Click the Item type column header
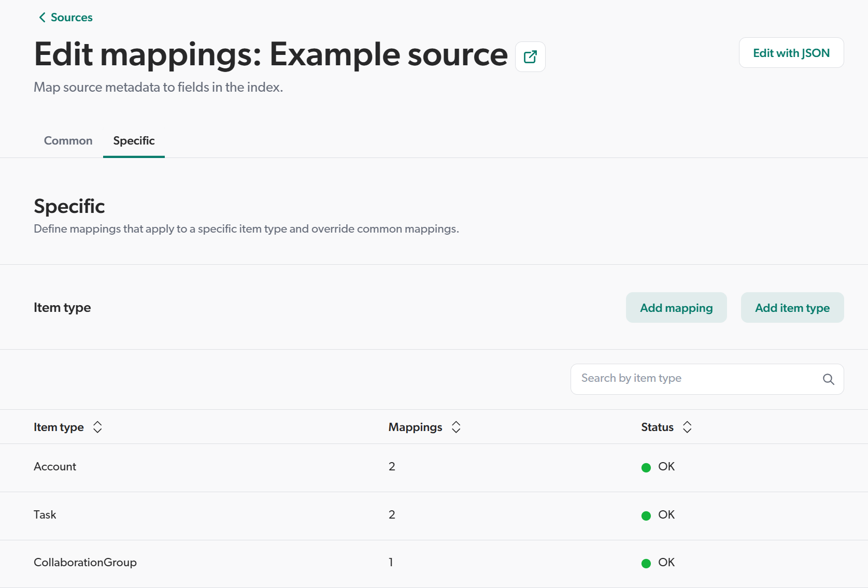 point(59,427)
